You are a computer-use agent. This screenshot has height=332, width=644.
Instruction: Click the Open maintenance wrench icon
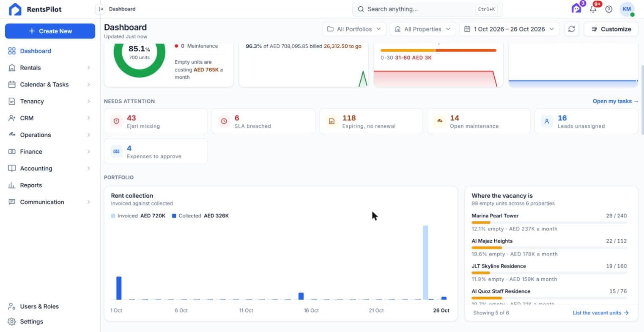439,121
